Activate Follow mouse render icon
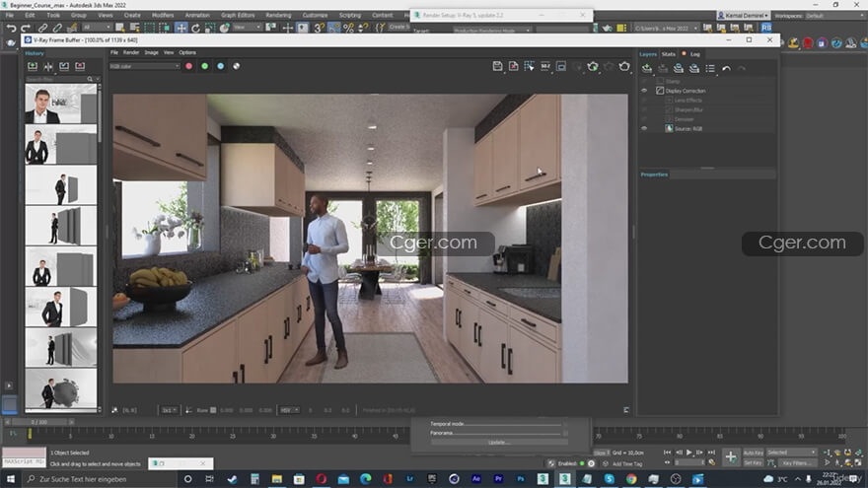This screenshot has height=488, width=868. [530, 66]
